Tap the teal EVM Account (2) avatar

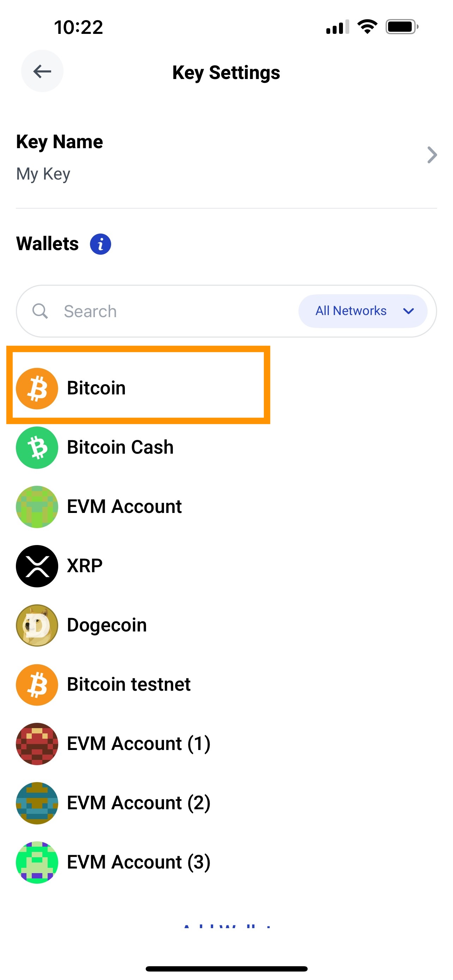pos(37,803)
